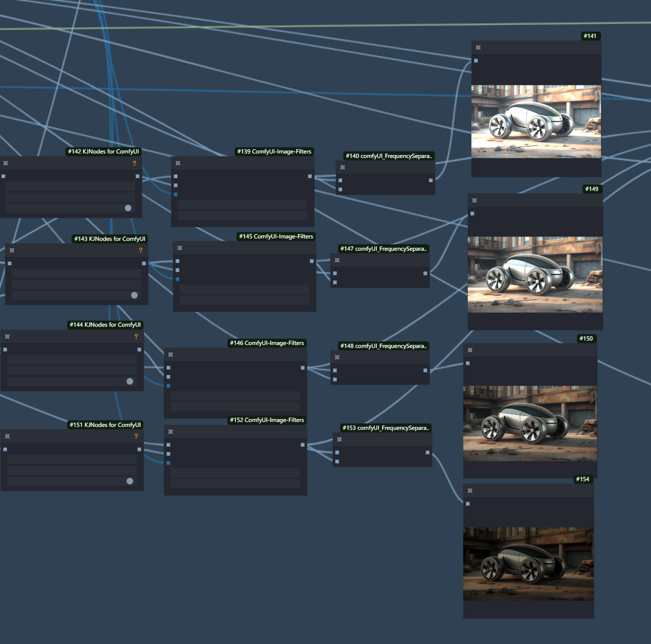Click the output slot of node #152

pos(303,445)
